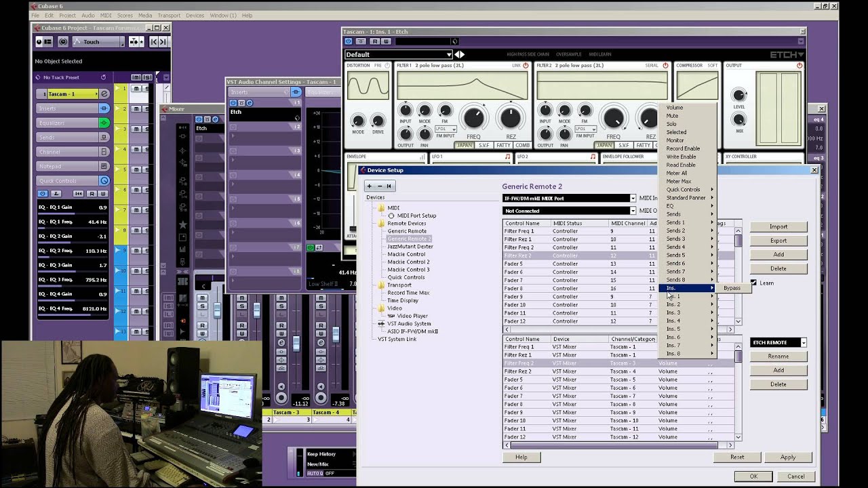This screenshot has width=868, height=488.
Task: Click the green Equalizers state icon
Action: [x=104, y=123]
